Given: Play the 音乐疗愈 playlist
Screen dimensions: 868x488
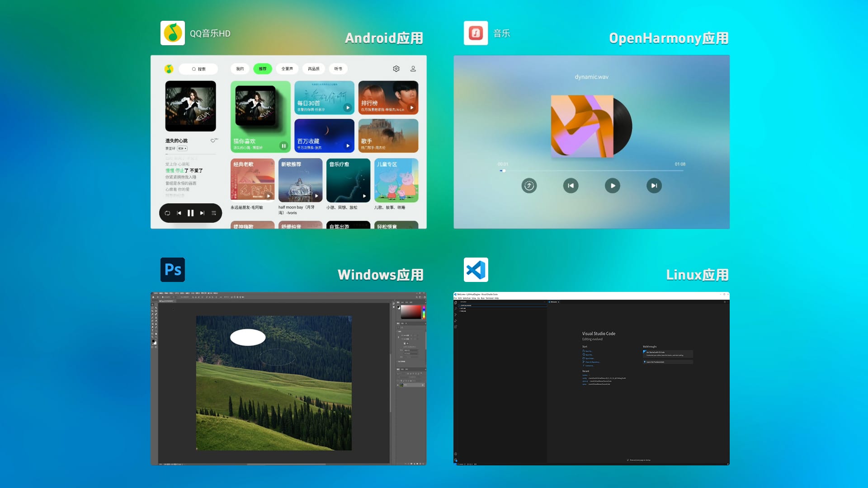Looking at the screenshot, I should tap(364, 196).
